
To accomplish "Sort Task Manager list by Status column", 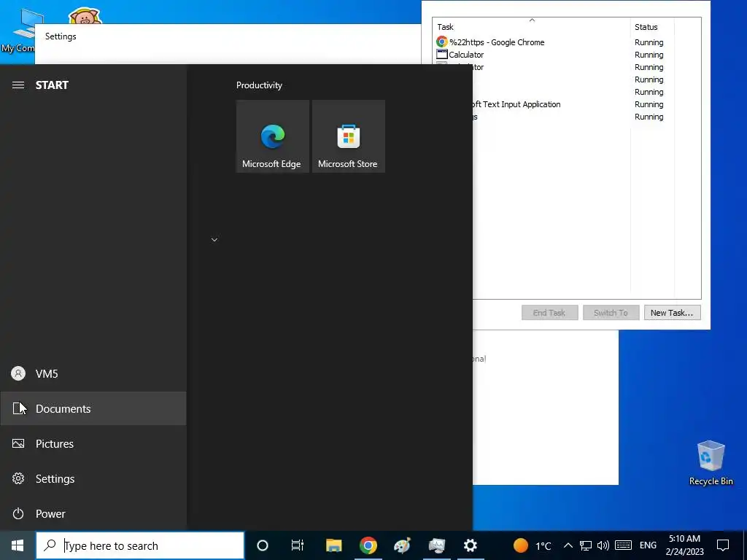I will [652, 27].
